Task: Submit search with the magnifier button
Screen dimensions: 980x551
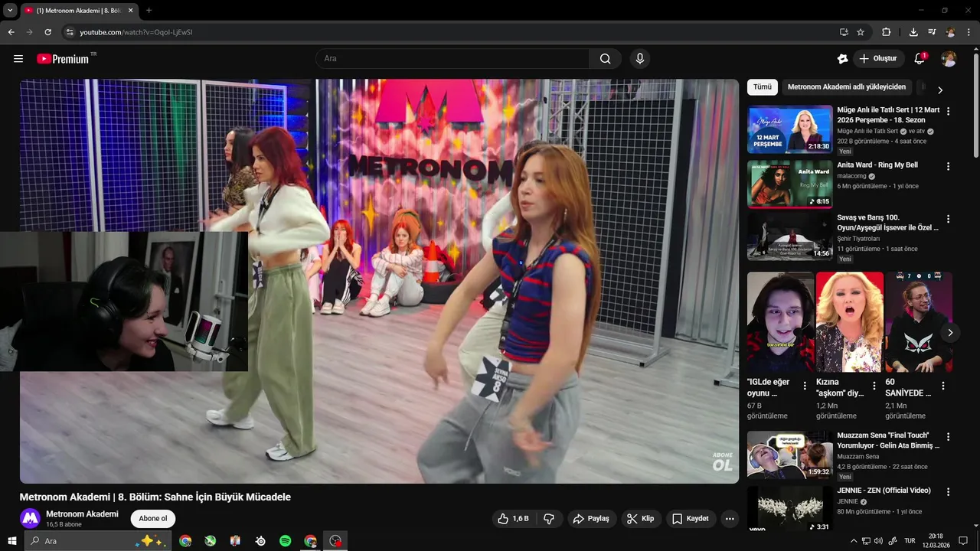Action: click(606, 59)
